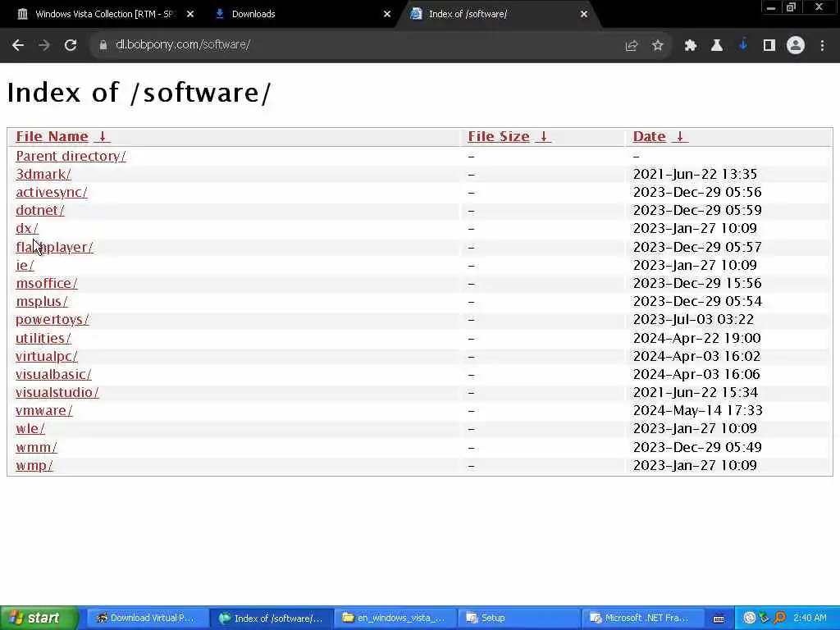Open the virtualpc folder
This screenshot has height=630, width=840.
pyautogui.click(x=47, y=356)
